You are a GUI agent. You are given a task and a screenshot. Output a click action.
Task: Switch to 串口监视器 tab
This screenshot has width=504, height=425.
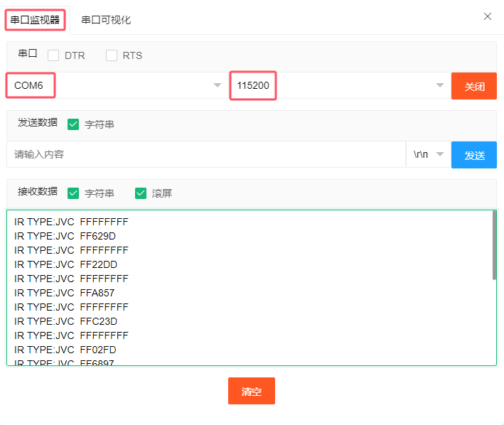(36, 20)
